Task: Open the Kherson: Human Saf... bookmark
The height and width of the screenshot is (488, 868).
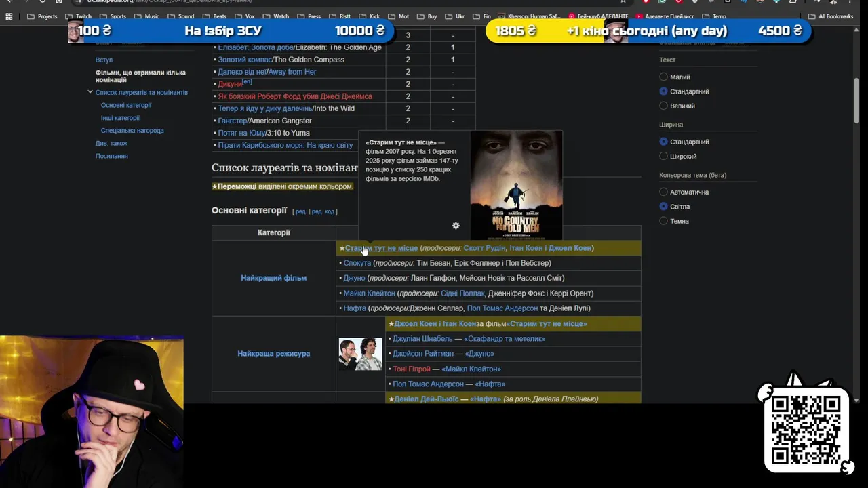Action: point(528,16)
